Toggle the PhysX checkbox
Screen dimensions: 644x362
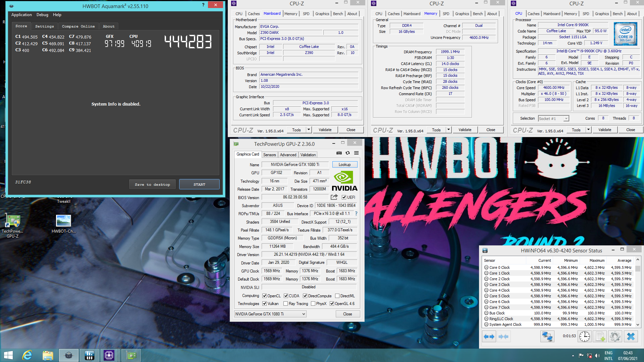coord(313,304)
